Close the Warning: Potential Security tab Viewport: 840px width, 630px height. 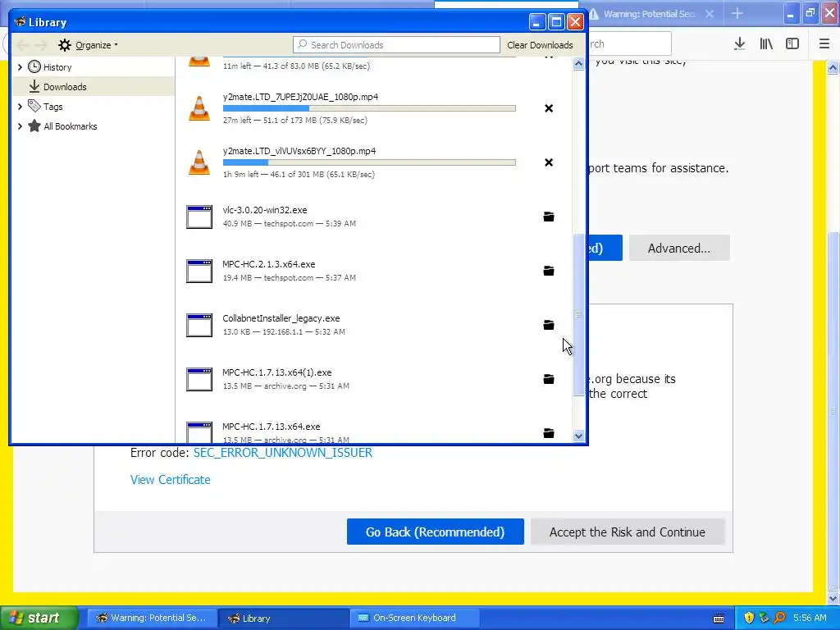[x=710, y=14]
